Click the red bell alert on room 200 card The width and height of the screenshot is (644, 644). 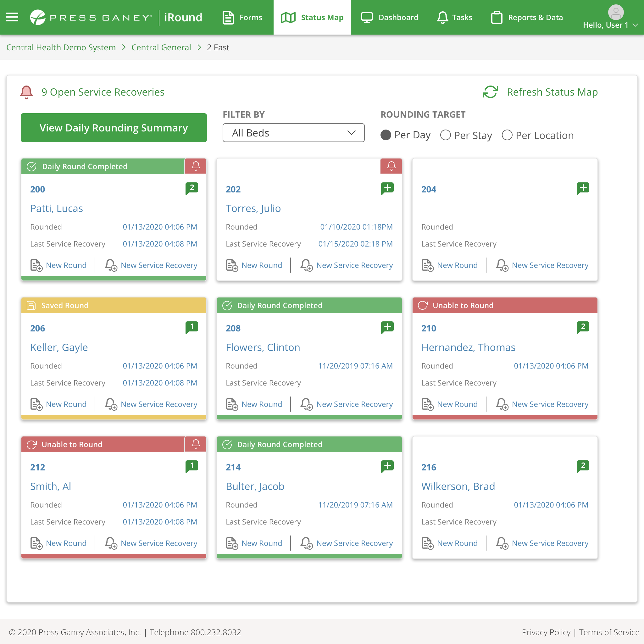[x=196, y=166]
